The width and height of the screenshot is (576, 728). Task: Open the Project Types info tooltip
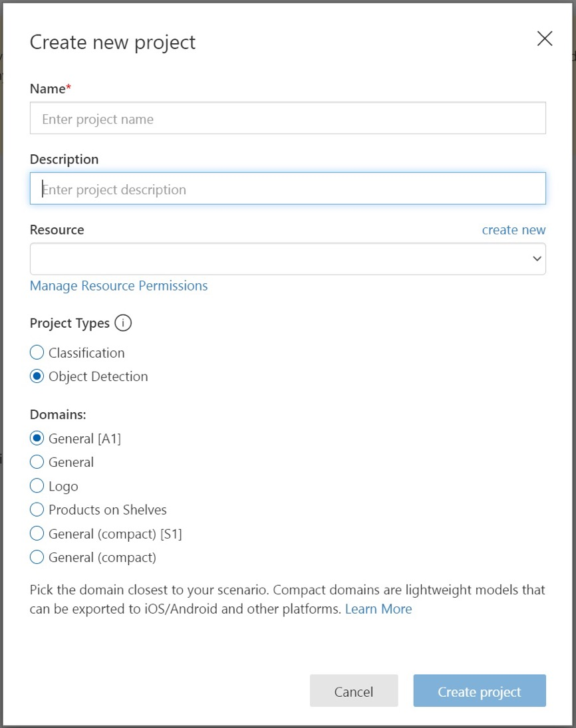coord(124,323)
